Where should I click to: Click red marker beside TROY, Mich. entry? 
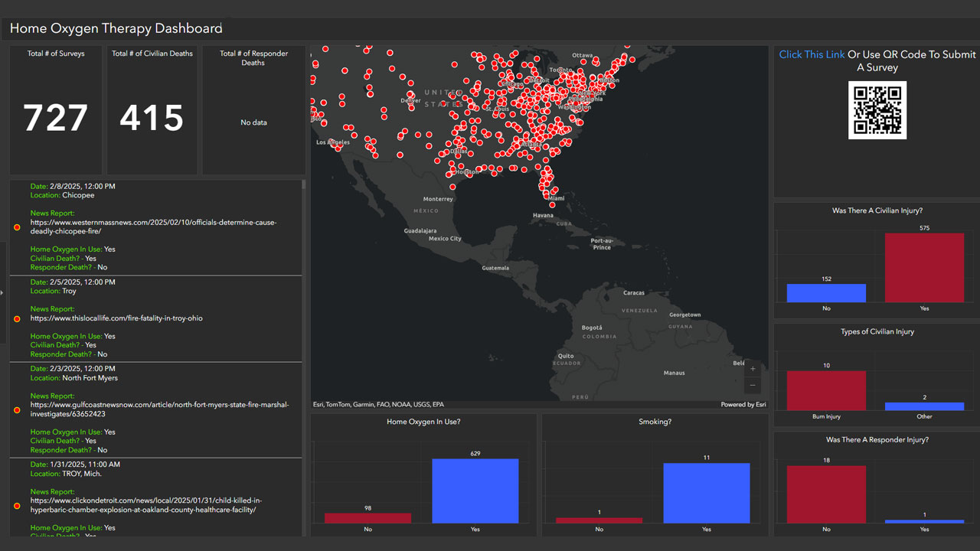click(x=17, y=505)
